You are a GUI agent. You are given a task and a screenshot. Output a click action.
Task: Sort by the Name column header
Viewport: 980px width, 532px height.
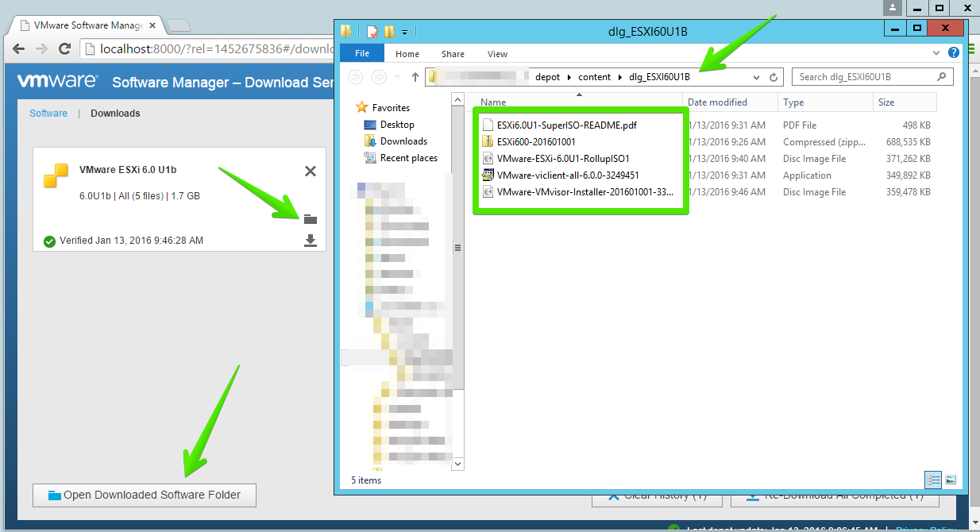(580, 102)
